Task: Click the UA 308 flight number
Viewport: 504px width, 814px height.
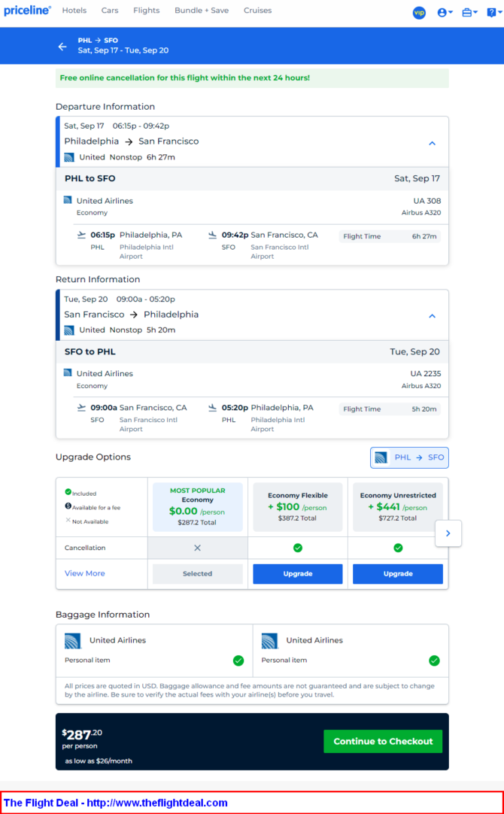Action: point(427,201)
